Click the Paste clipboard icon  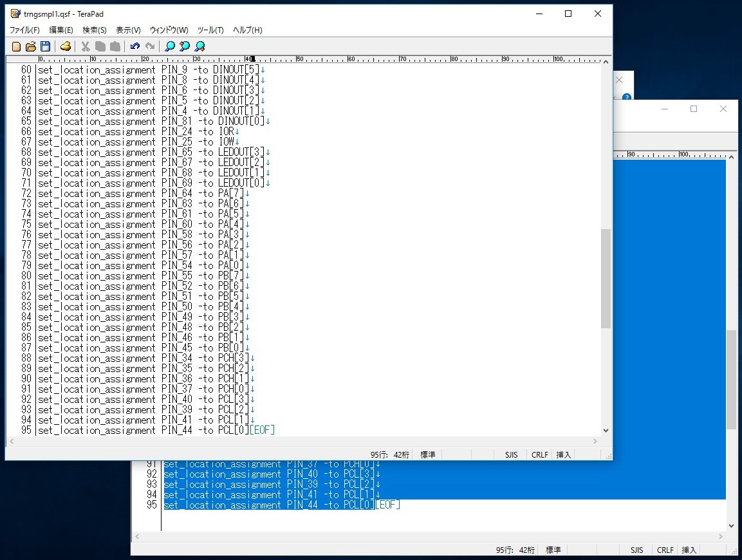[x=115, y=46]
